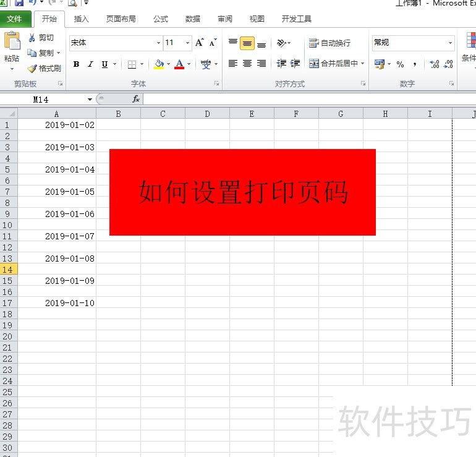The height and width of the screenshot is (457, 476).
Task: Open the Name Box dropdown arrow
Action: [90, 100]
